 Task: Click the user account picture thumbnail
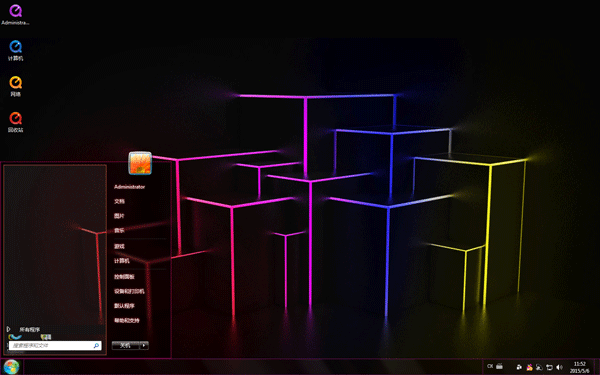pyautogui.click(x=140, y=163)
